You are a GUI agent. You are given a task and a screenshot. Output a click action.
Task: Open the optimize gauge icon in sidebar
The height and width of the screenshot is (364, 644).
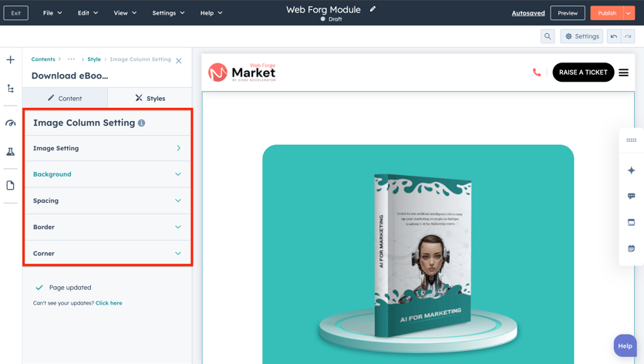pyautogui.click(x=11, y=123)
